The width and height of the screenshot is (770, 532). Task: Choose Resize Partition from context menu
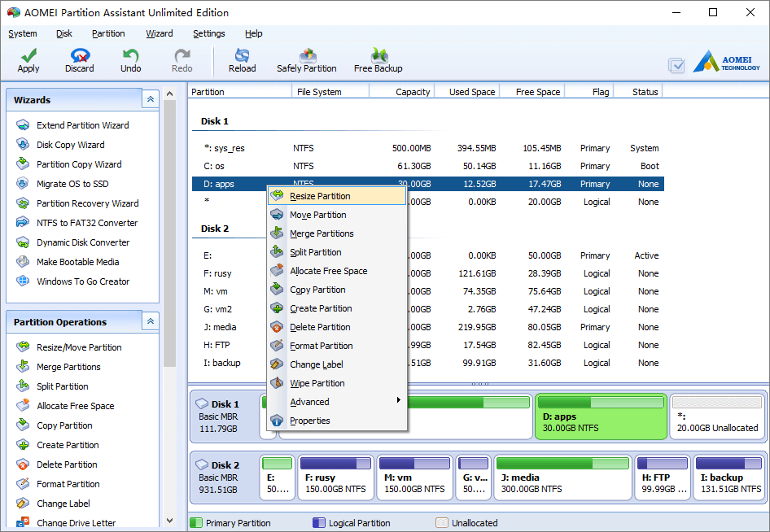click(x=337, y=196)
